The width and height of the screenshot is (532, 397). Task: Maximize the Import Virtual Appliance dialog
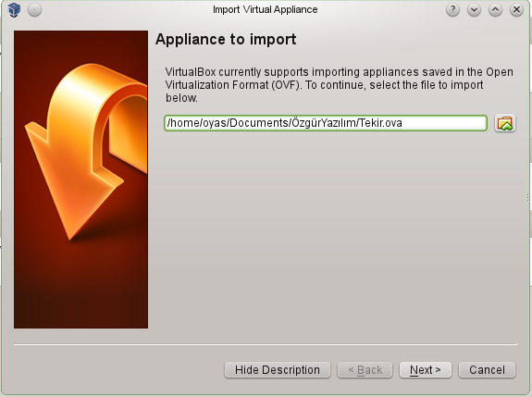495,10
